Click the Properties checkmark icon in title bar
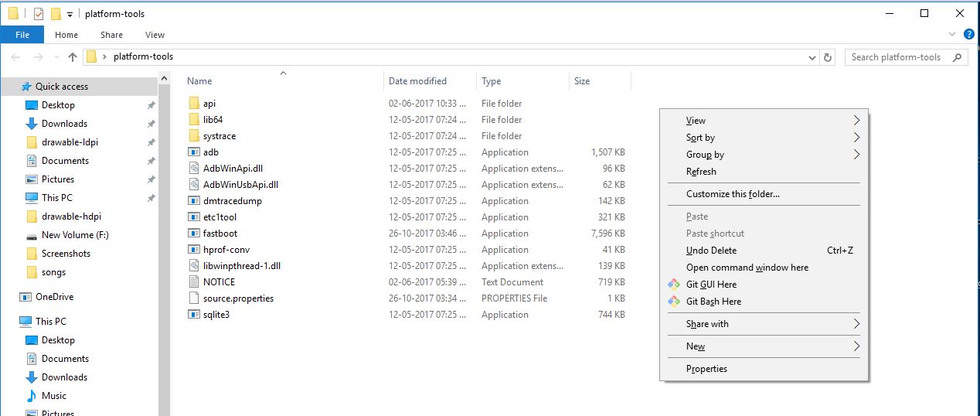980x416 pixels. [39, 14]
